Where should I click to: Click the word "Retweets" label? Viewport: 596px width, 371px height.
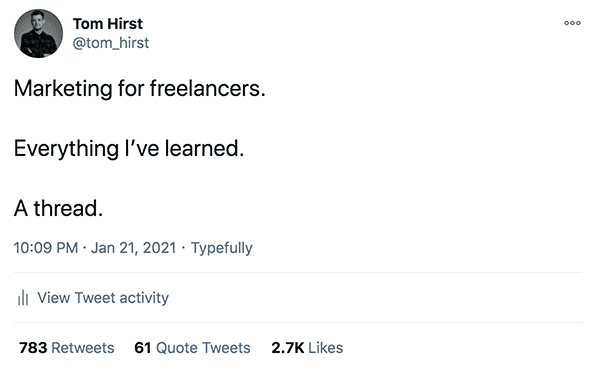(x=83, y=348)
